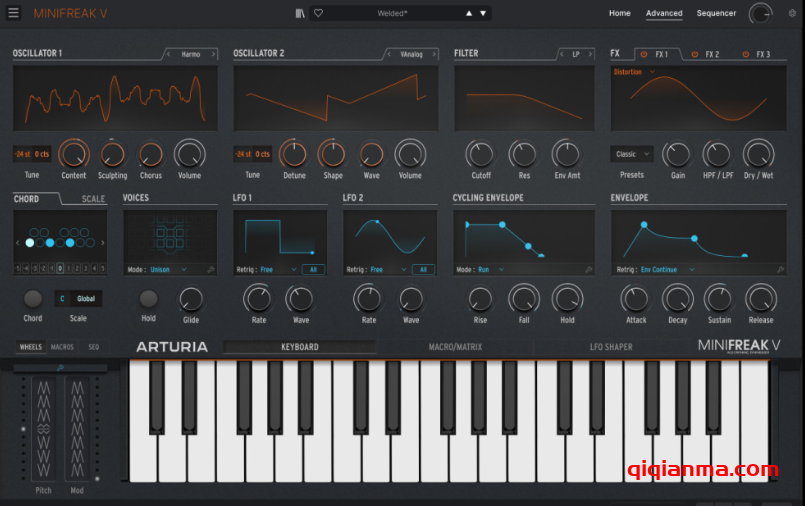
Task: Toggle the Chord button
Action: pos(33,299)
